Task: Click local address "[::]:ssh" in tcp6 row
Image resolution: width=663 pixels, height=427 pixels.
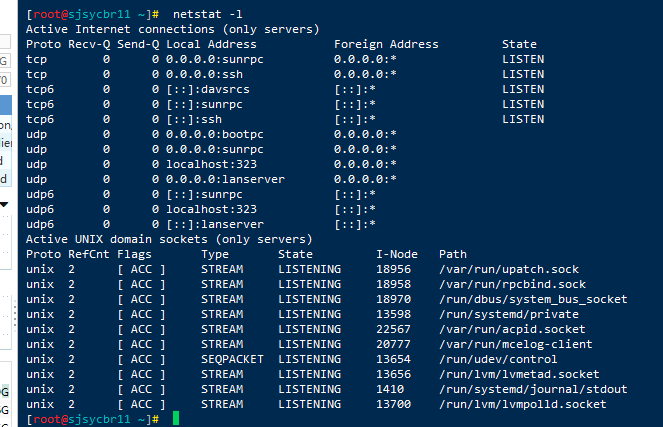Action: [194, 120]
